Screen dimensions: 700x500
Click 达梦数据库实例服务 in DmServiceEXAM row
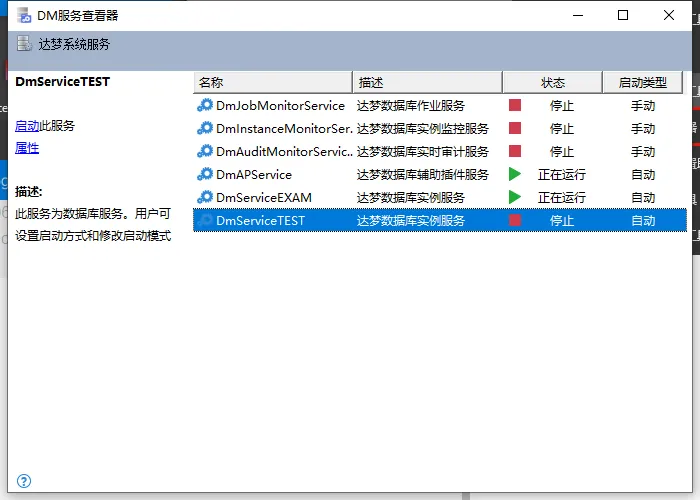(411, 197)
